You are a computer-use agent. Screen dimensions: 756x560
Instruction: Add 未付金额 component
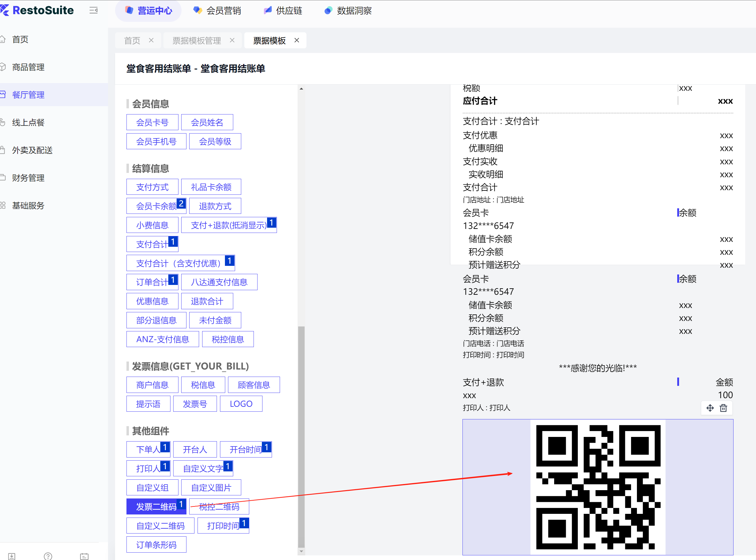tap(215, 320)
